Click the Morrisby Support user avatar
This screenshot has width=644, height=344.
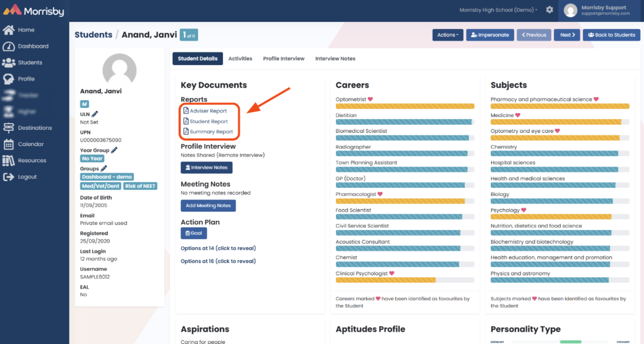click(x=570, y=10)
